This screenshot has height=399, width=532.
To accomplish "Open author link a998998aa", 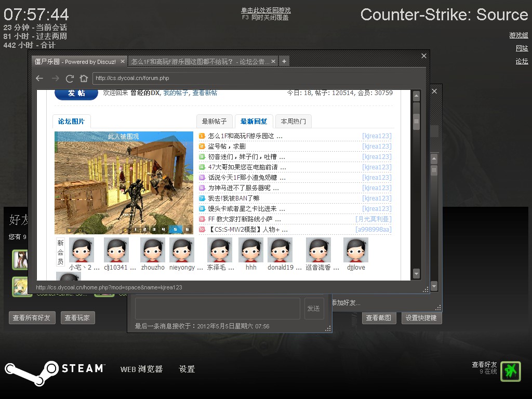I will 373,229.
